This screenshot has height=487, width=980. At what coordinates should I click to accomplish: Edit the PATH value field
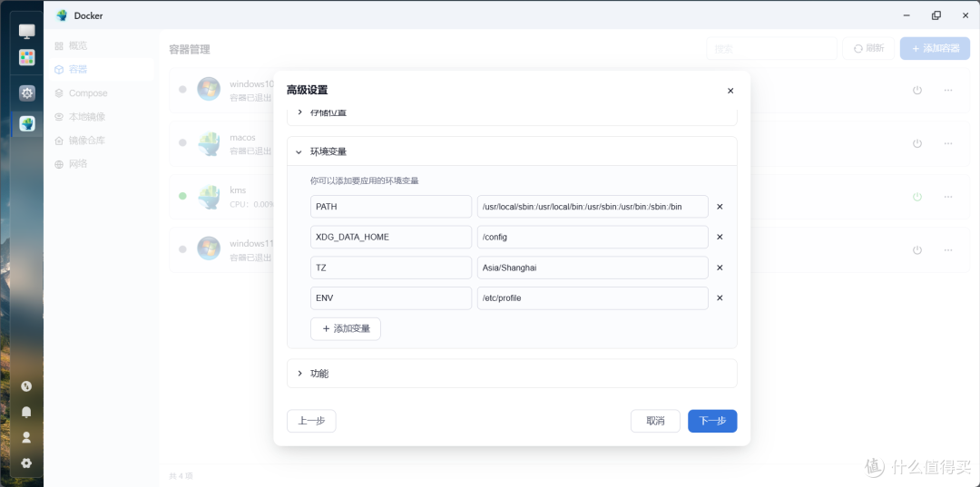click(593, 207)
